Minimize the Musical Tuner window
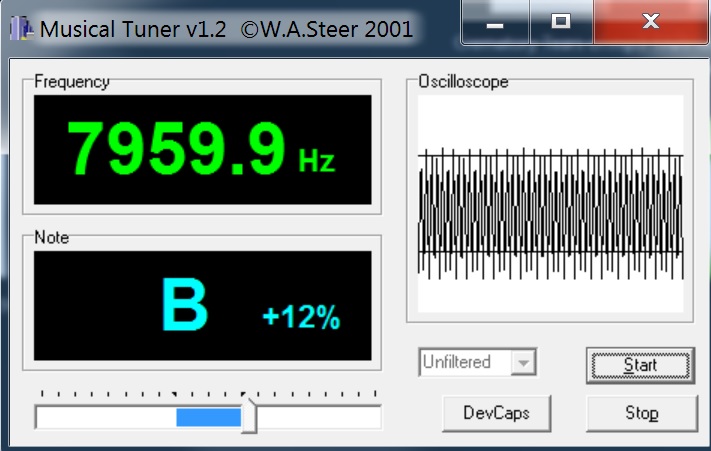Screen dimensions: 711x451 pos(495,22)
